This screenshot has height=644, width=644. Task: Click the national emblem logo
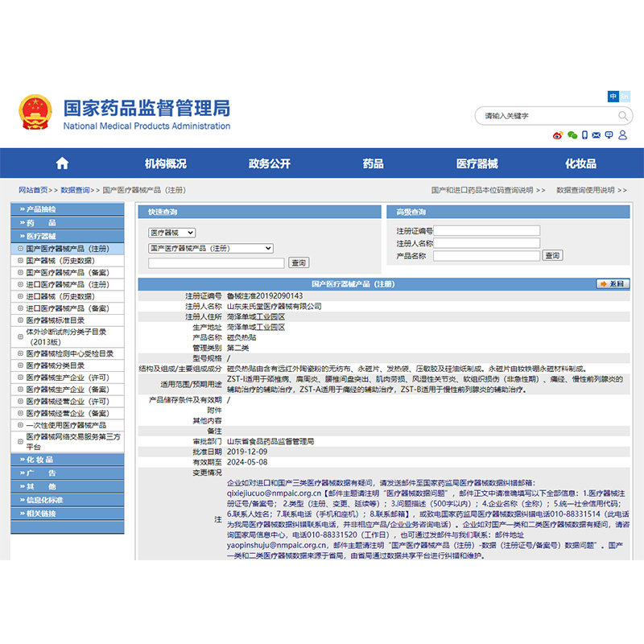(x=35, y=112)
